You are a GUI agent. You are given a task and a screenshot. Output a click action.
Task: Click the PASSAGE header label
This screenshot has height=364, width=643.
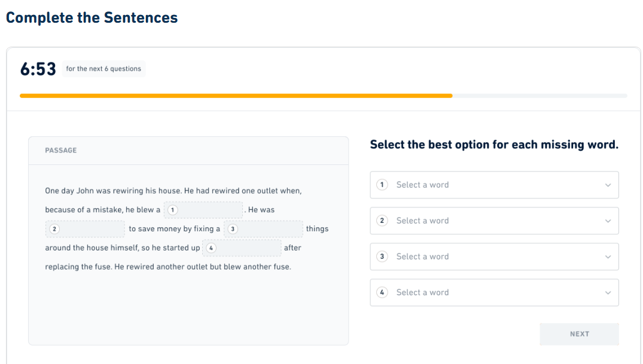tap(60, 151)
